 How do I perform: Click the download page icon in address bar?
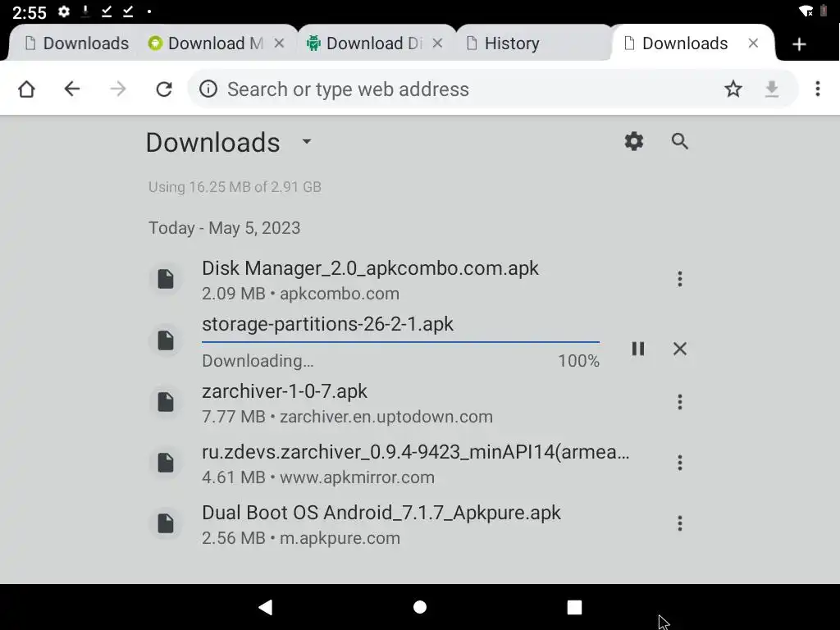click(x=771, y=89)
